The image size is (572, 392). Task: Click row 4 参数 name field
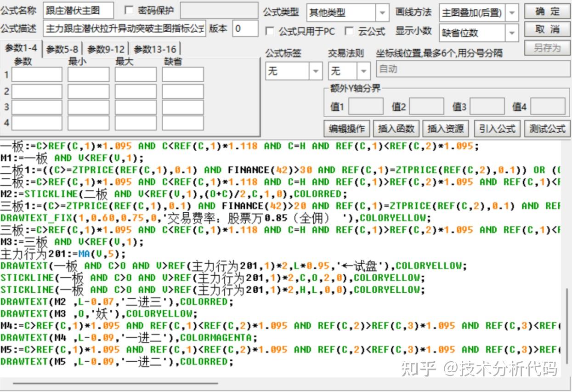[x=37, y=123]
